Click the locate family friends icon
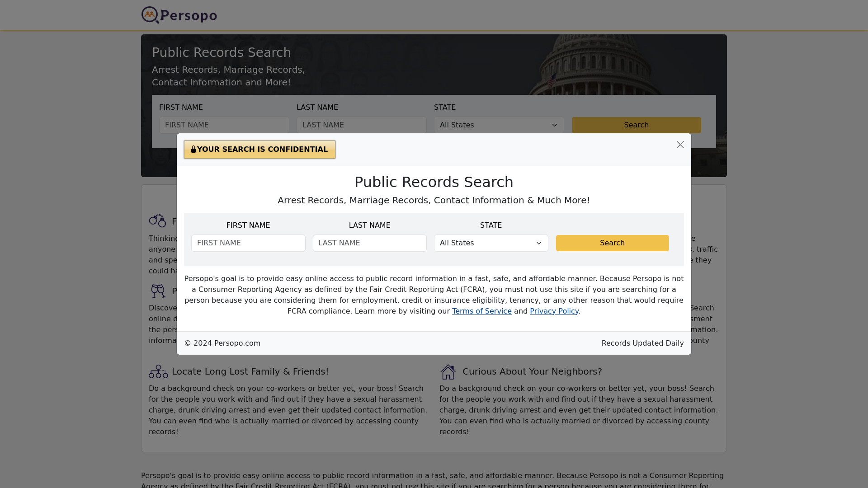868x488 pixels. (x=158, y=372)
